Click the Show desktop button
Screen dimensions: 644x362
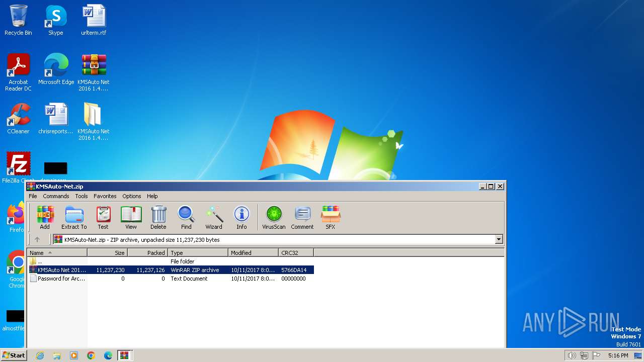pos(638,355)
